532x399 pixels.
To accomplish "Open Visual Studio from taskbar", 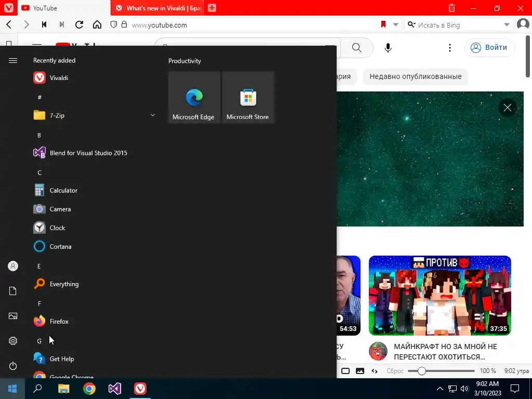I will point(115,389).
